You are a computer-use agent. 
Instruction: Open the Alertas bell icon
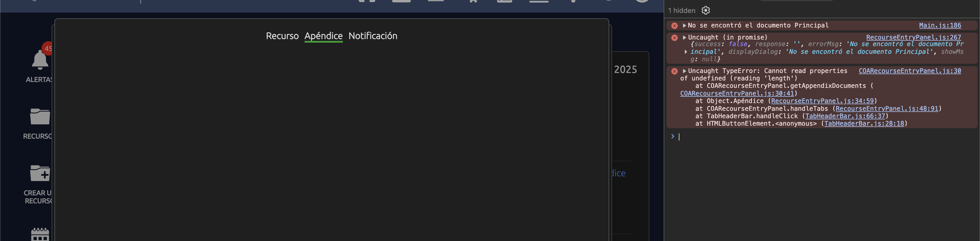coord(40,60)
